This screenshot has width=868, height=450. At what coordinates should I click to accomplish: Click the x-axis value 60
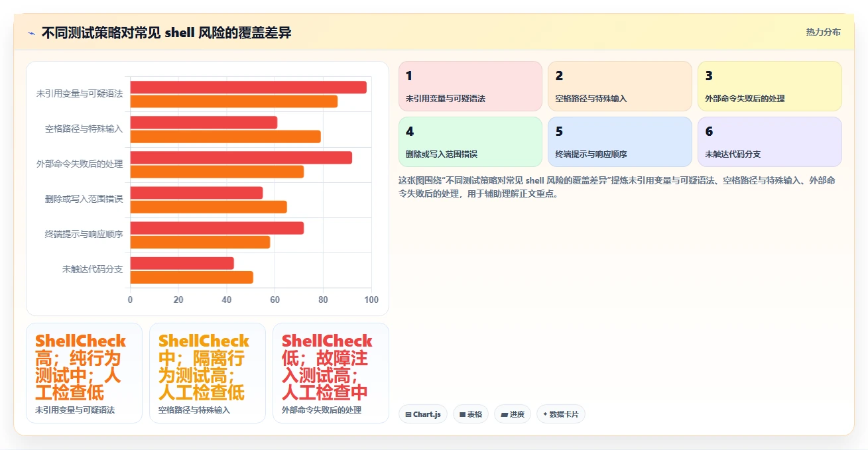pyautogui.click(x=275, y=300)
